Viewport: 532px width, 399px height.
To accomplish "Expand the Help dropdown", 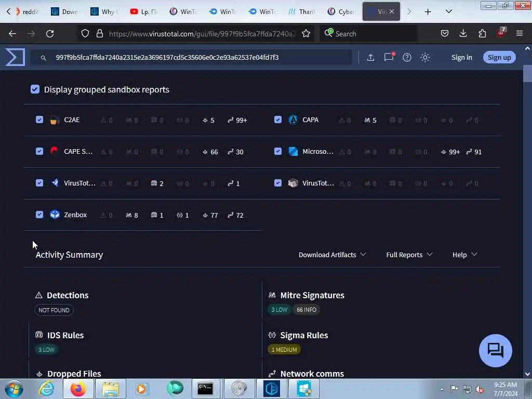I will (x=465, y=255).
